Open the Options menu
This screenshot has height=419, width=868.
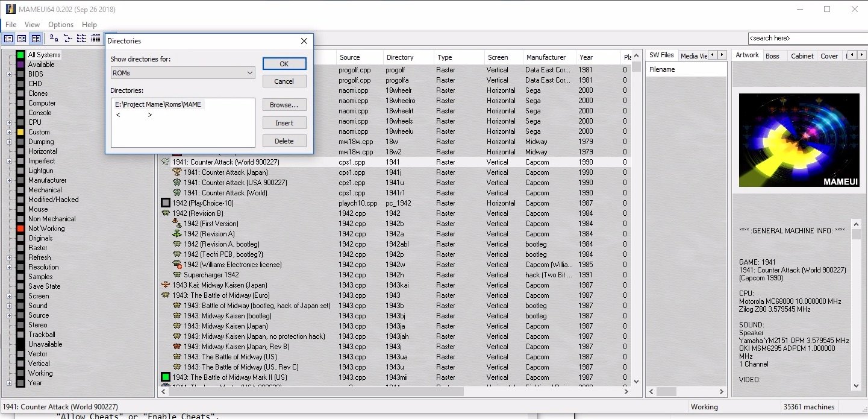(x=61, y=25)
